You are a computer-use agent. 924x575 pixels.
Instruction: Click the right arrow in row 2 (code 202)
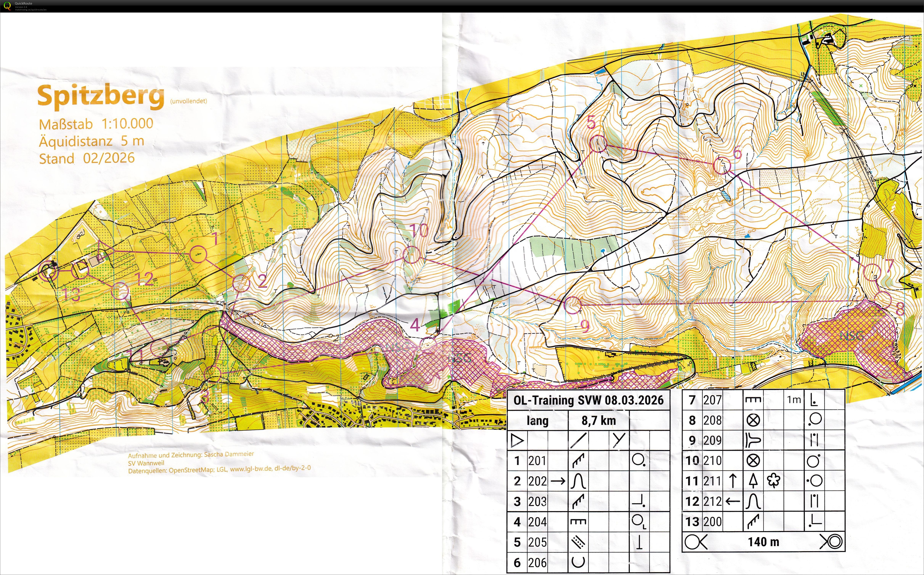pyautogui.click(x=558, y=481)
